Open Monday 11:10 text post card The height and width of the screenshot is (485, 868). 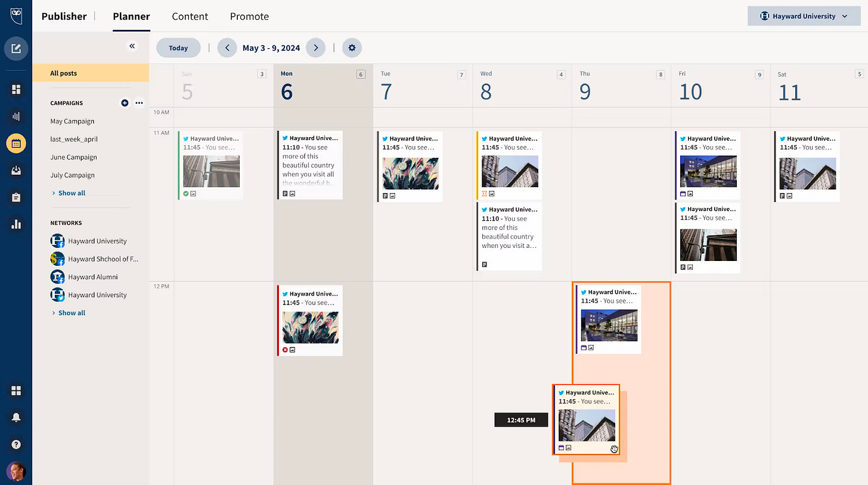[x=310, y=165]
